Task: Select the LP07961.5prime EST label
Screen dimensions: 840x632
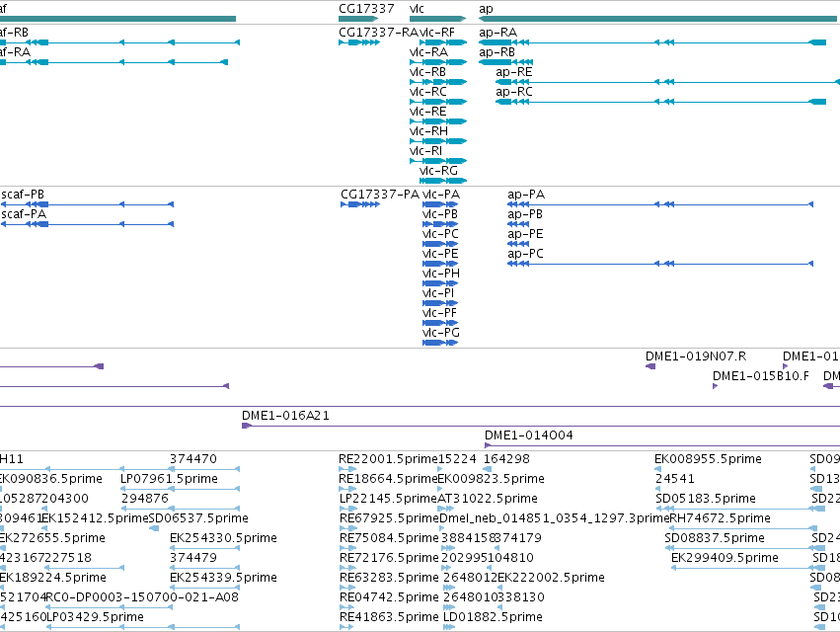Action: (x=170, y=479)
